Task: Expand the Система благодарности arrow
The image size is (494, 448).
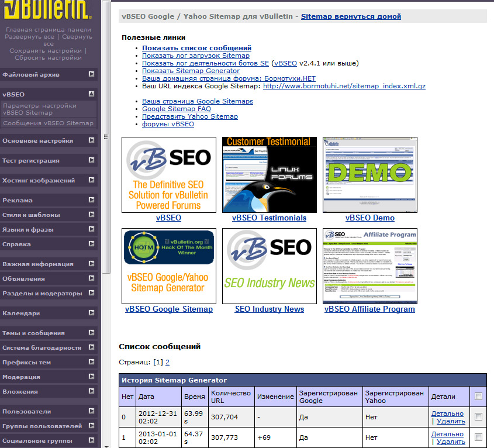Action: pyautogui.click(x=91, y=347)
